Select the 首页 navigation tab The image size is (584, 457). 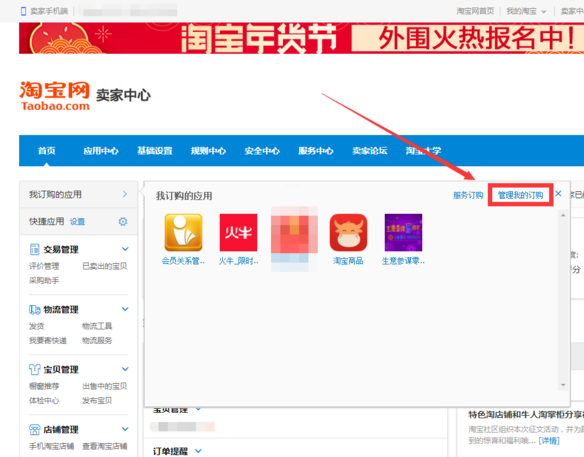coord(47,150)
